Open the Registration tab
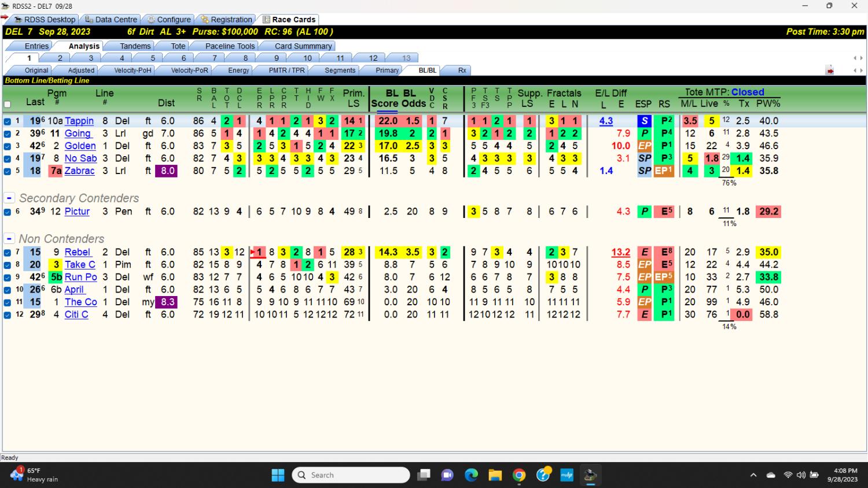The width and height of the screenshot is (868, 488). pos(226,19)
